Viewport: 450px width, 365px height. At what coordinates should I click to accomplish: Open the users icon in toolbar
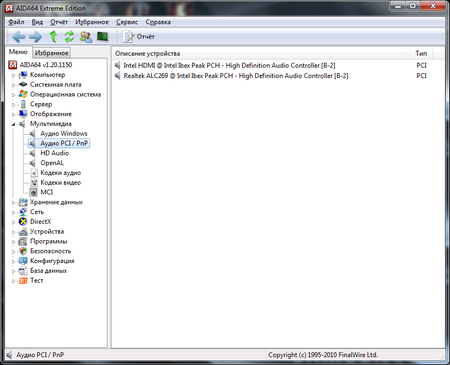86,37
